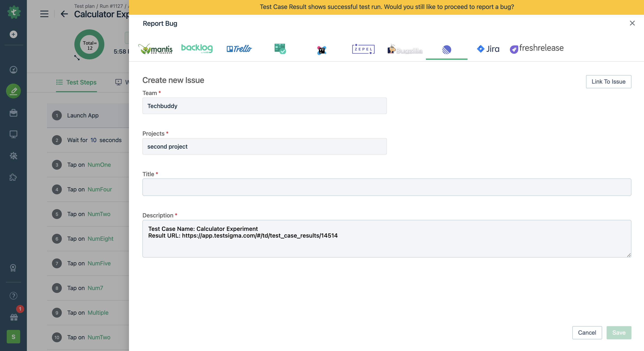Select the YouTrack integration tab

pos(322,50)
